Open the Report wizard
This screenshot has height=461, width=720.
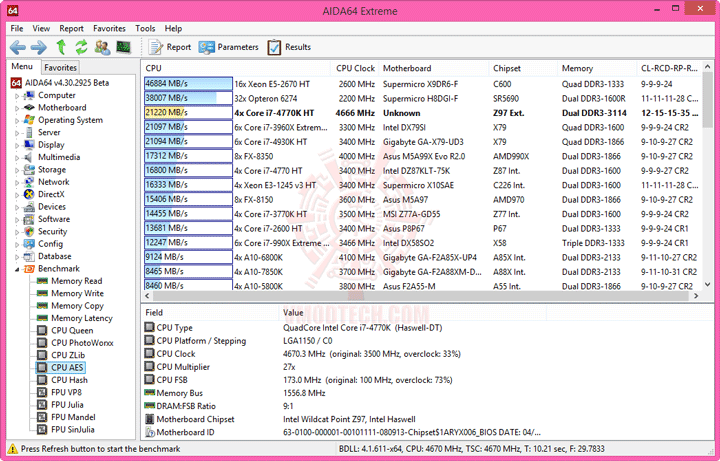coord(170,47)
